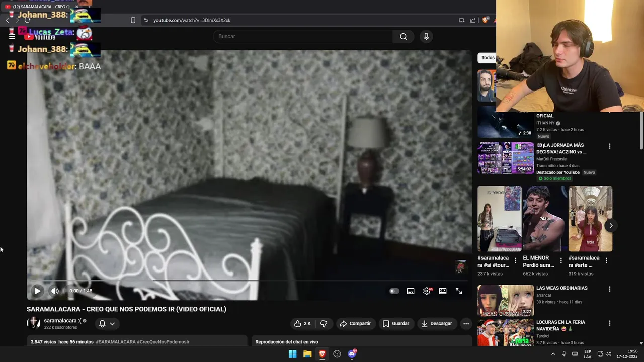This screenshot has width=644, height=362.
Task: Select the SARAMALACARA browser tab
Action: click(x=40, y=7)
